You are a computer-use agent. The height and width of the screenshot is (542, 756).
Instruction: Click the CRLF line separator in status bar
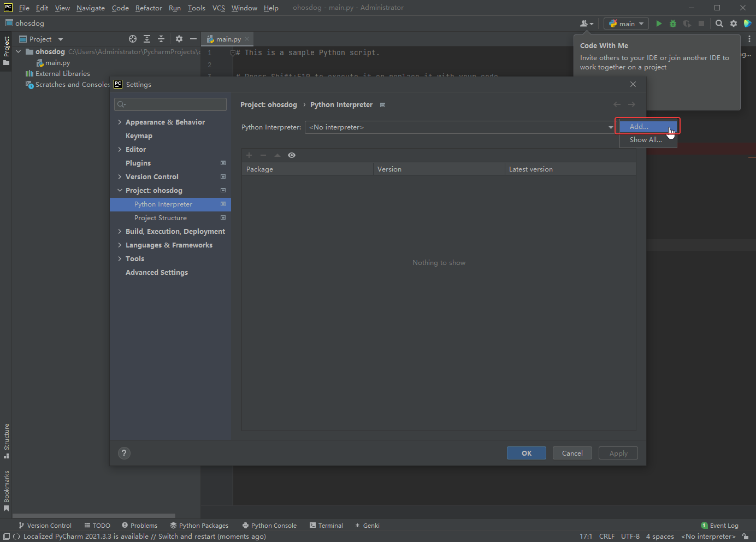click(607, 537)
